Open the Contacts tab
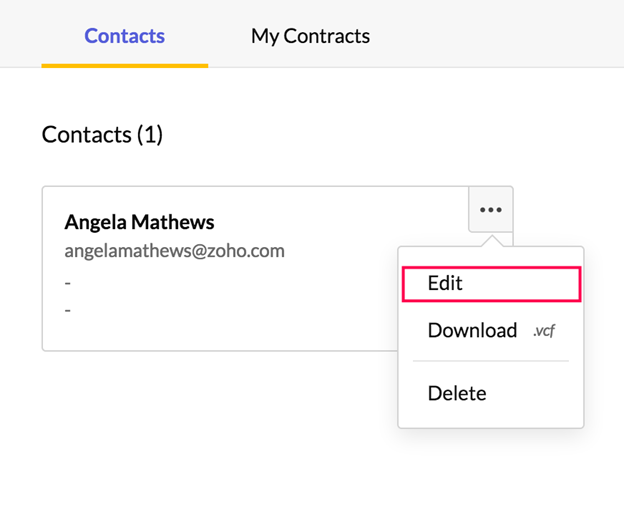 [125, 36]
